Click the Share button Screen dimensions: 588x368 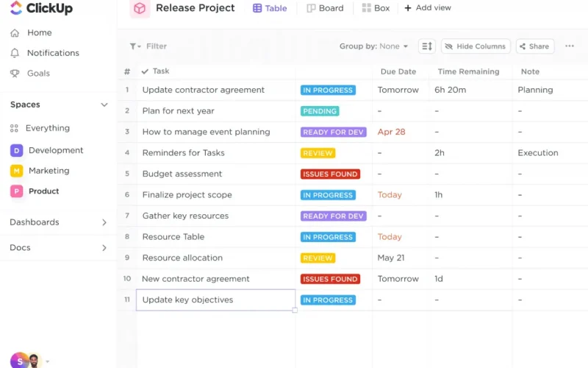coord(535,46)
